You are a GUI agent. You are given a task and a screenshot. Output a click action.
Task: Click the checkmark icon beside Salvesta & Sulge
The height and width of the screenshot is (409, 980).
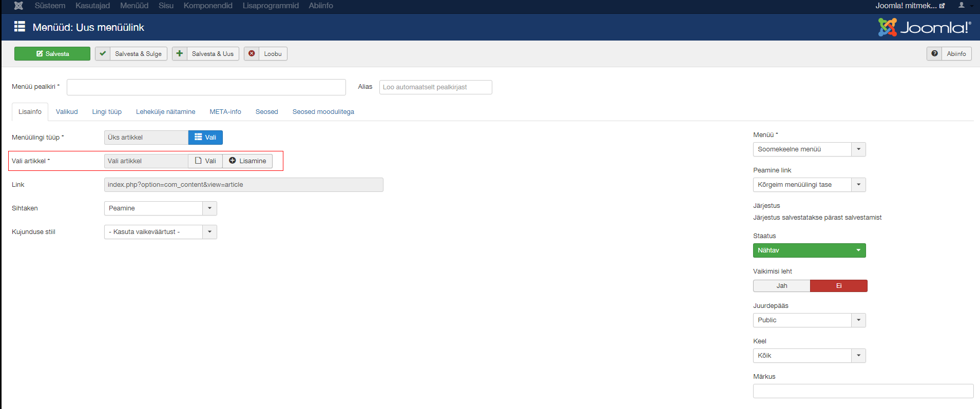click(x=103, y=54)
